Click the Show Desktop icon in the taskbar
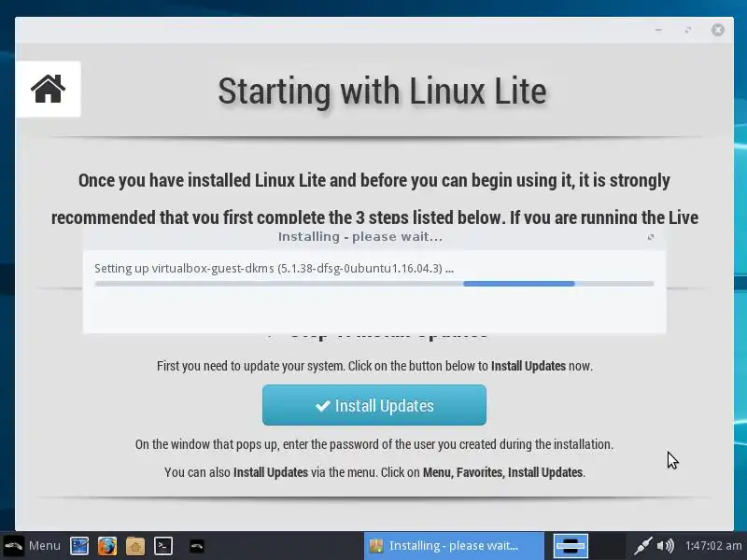This screenshot has width=747, height=560. [79, 546]
